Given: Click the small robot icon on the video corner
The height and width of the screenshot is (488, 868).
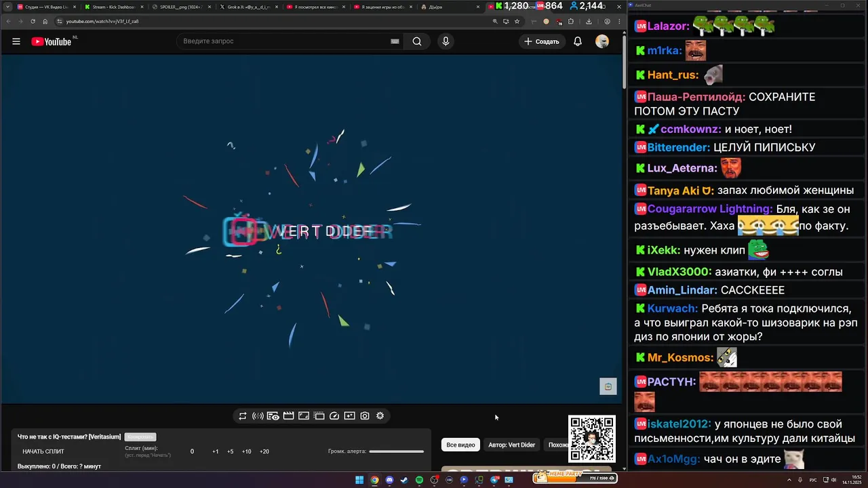Looking at the screenshot, I should tap(608, 386).
